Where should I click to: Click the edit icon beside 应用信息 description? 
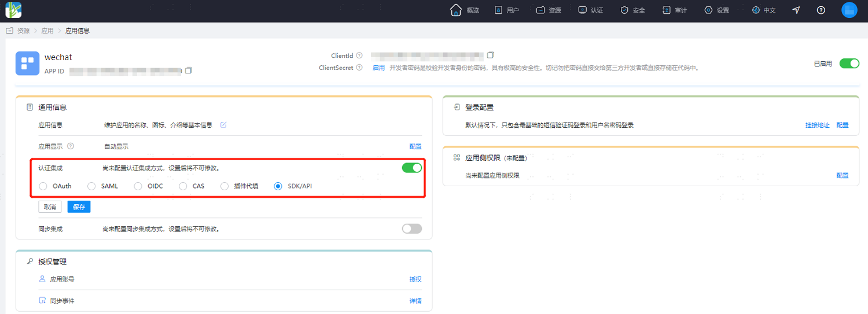click(x=223, y=125)
